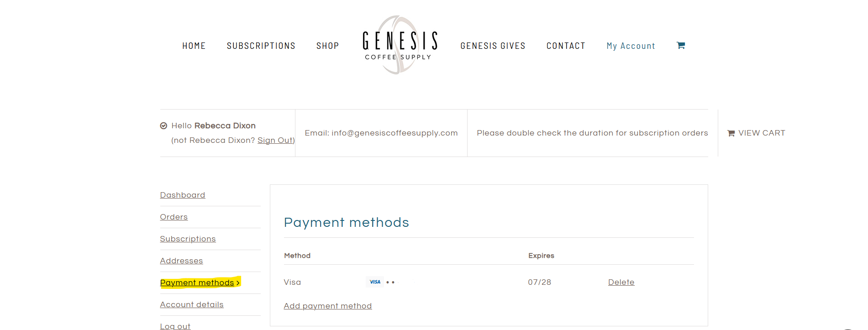Navigate to Genesis Gives page
The width and height of the screenshot is (868, 330).
click(493, 46)
